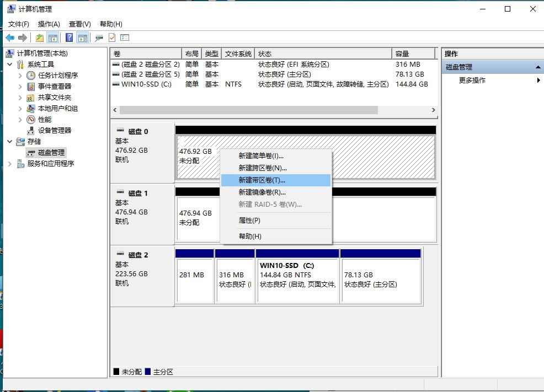544x392 pixels.
Task: Click the Back navigation arrow
Action: 11,37
